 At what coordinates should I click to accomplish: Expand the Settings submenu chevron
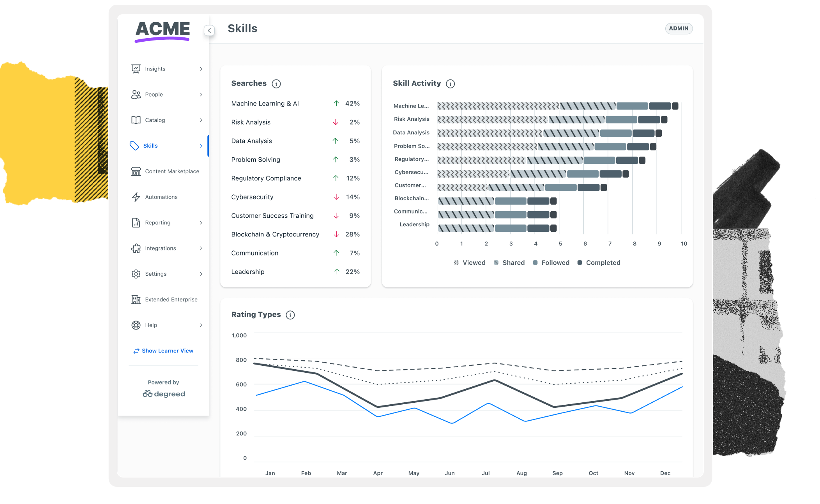[201, 274]
